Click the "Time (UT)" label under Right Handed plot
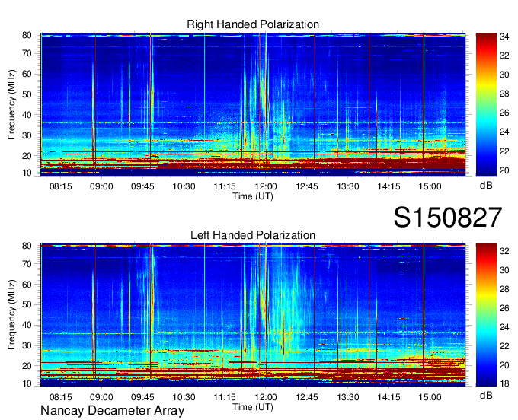 click(253, 196)
